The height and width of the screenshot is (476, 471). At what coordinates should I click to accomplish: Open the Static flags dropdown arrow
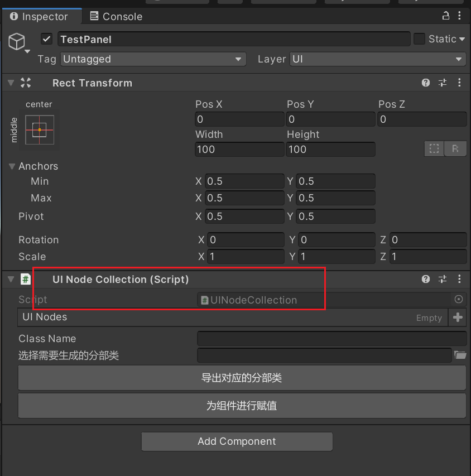coord(462,39)
